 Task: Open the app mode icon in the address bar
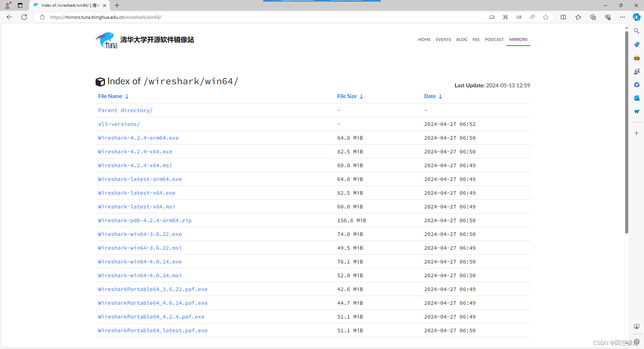(x=492, y=17)
